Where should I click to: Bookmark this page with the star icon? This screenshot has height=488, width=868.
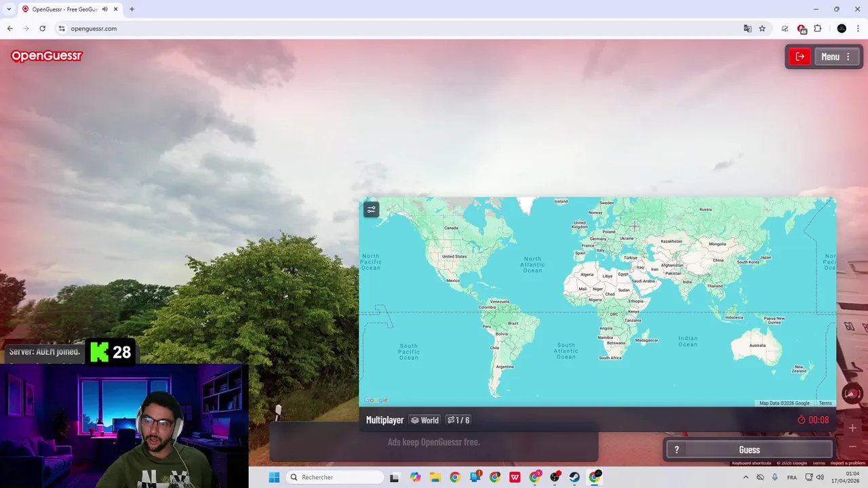762,28
